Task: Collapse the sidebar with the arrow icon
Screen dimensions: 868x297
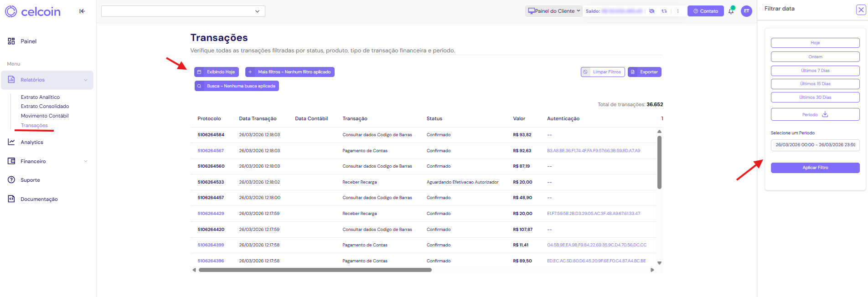Action: (x=82, y=11)
